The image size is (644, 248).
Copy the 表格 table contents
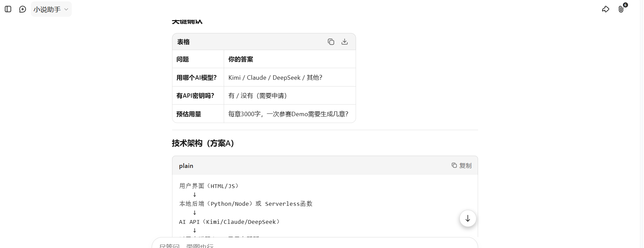pyautogui.click(x=331, y=42)
